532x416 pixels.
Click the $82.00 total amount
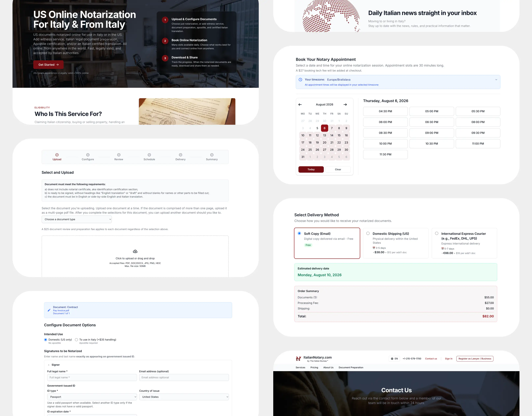click(488, 316)
